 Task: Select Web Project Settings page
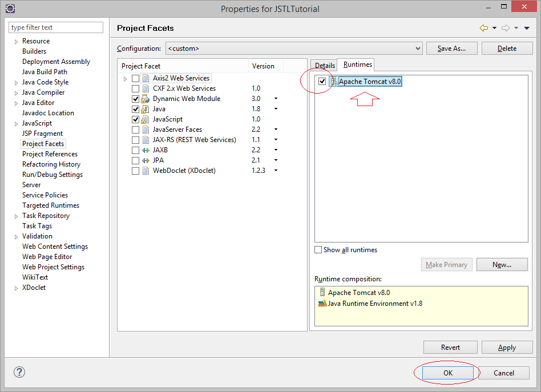point(53,267)
